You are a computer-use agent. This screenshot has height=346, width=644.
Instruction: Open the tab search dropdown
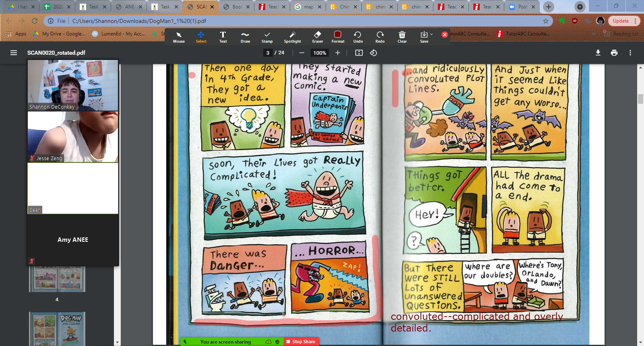point(580,6)
